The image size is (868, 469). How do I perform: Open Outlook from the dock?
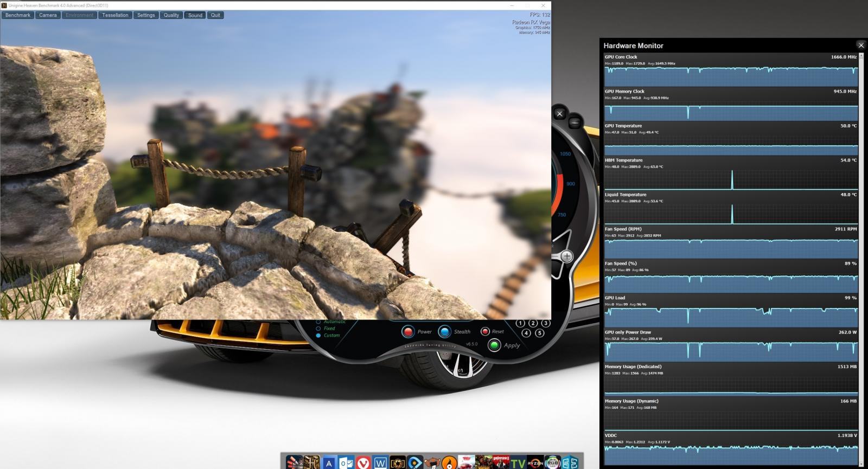[x=346, y=462]
